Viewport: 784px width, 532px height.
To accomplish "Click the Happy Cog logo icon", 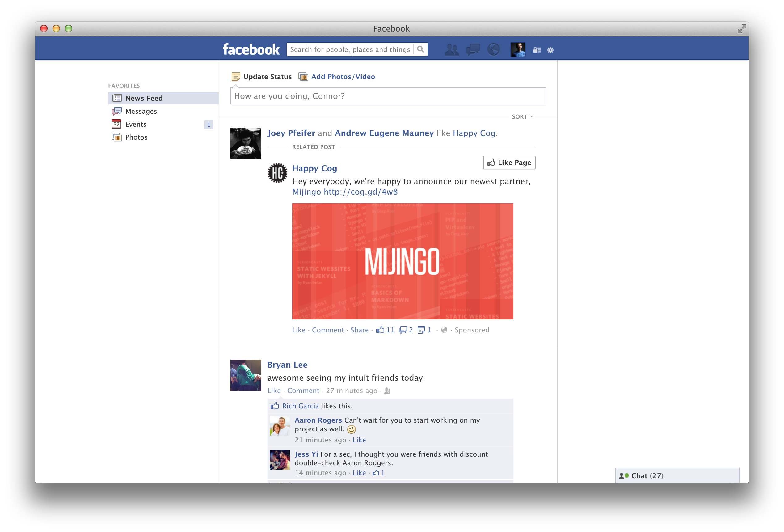I will (277, 173).
